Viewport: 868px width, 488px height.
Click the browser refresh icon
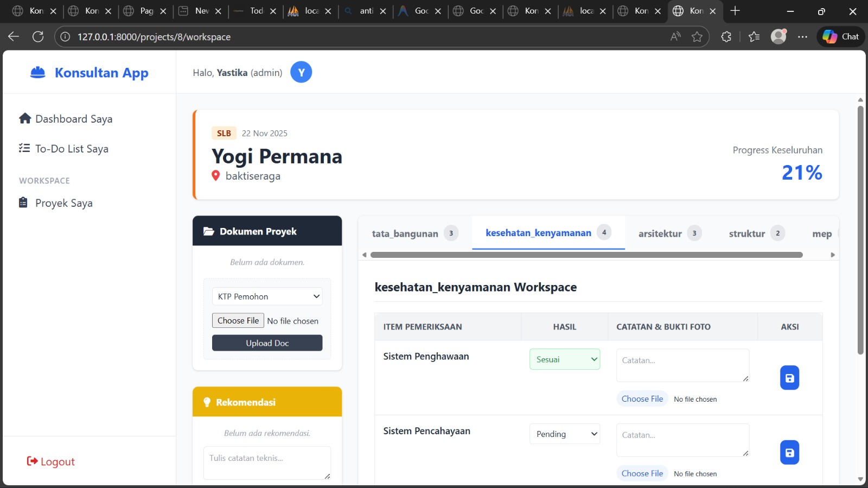pyautogui.click(x=38, y=36)
